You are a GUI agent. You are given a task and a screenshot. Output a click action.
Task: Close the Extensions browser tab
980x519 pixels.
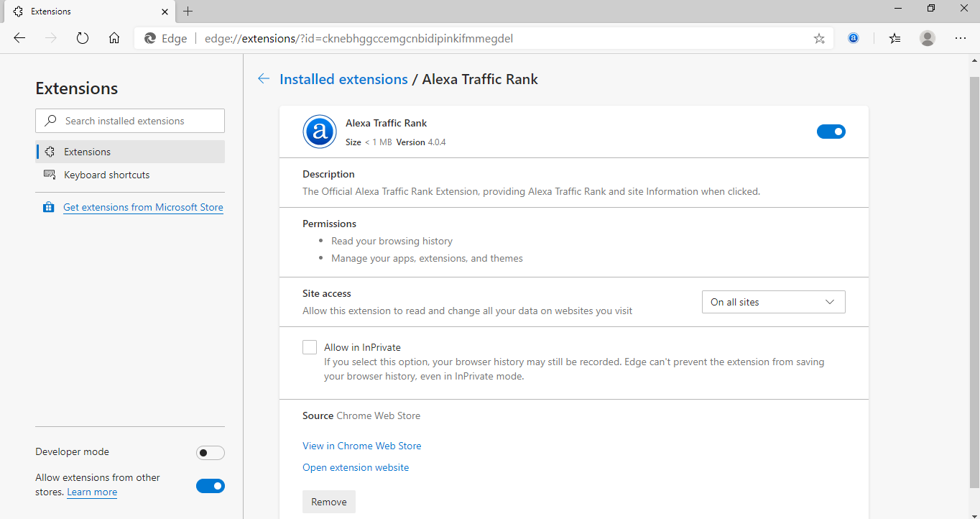coord(165,12)
